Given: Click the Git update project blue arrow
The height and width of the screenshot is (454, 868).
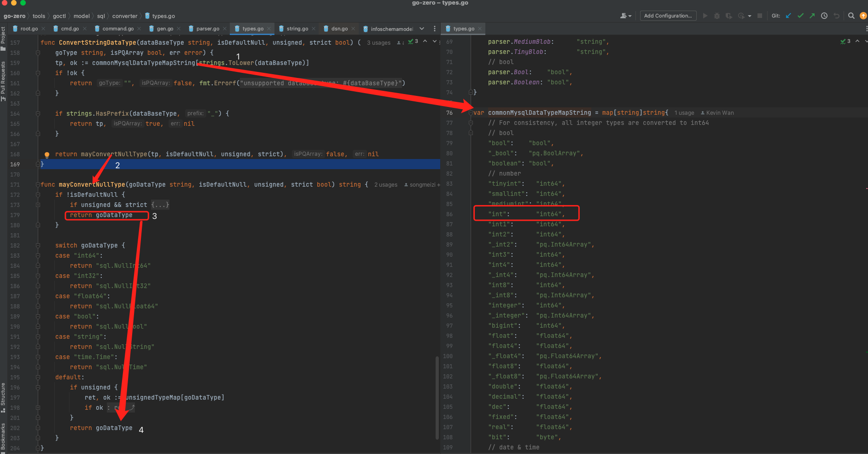Looking at the screenshot, I should [788, 16].
